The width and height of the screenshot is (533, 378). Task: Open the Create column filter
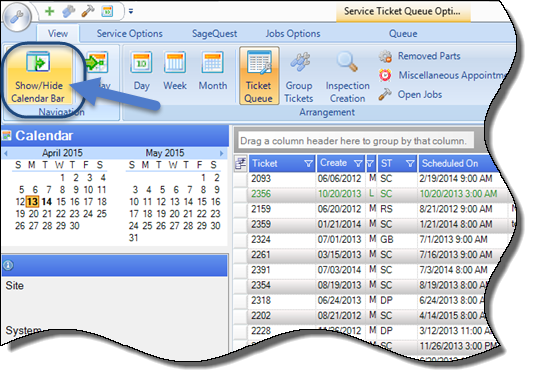pos(358,164)
